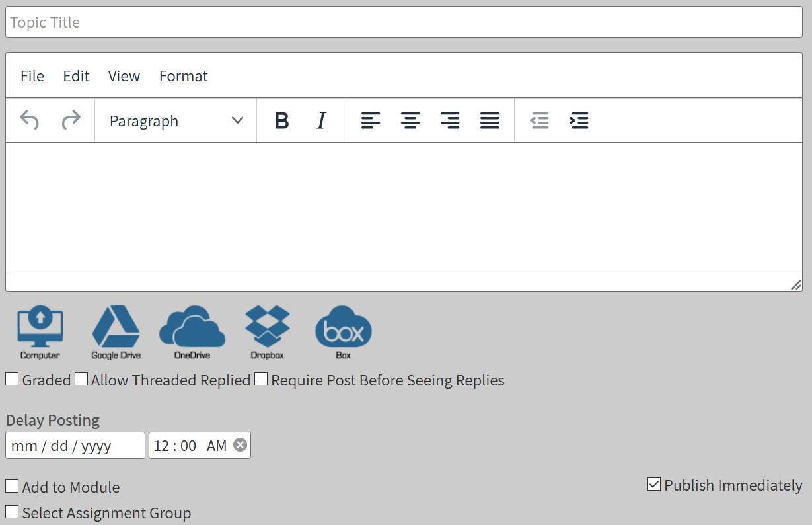Upload a file from Computer
Image resolution: width=812 pixels, height=525 pixels.
(x=40, y=332)
